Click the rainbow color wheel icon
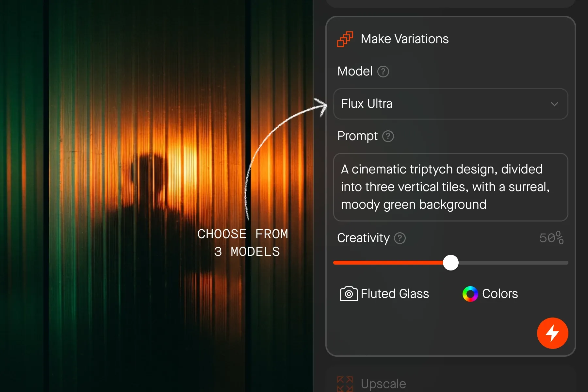This screenshot has height=392, width=588. point(470,294)
